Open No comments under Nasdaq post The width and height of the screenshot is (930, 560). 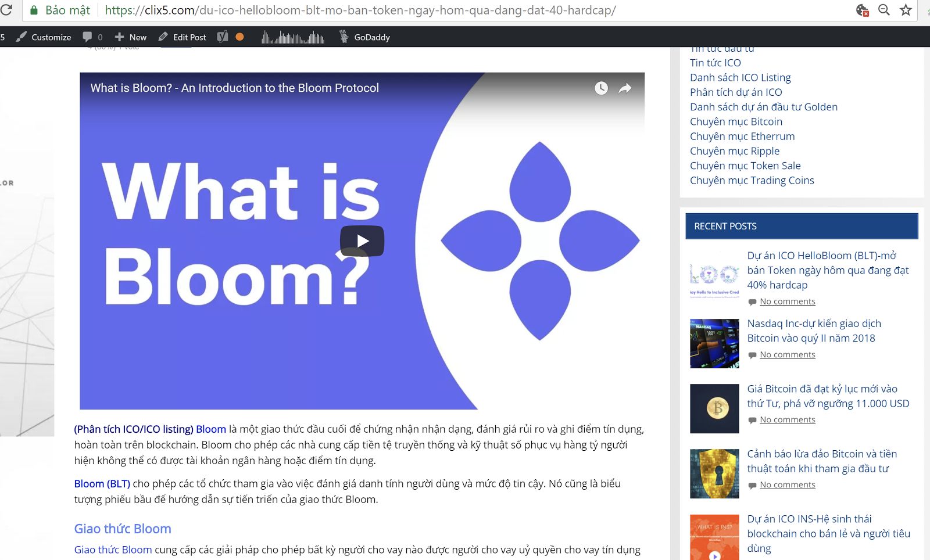[787, 354]
